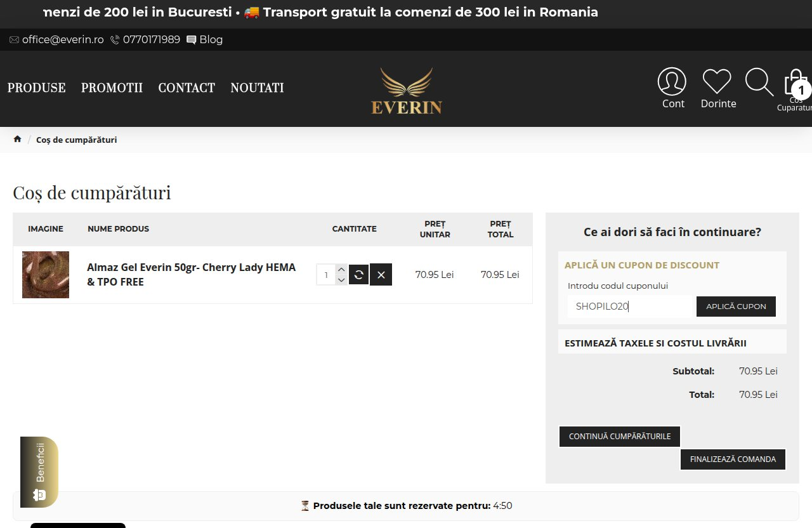This screenshot has width=812, height=528.
Task: Open the PRODUSE menu
Action: tap(37, 88)
